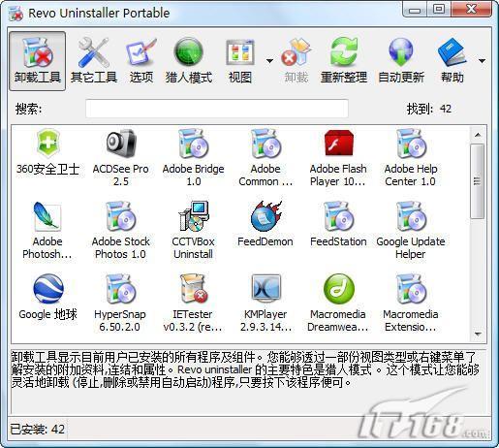499x448 pixels.
Task: Open the 视图 view menu button
Action: 240,61
